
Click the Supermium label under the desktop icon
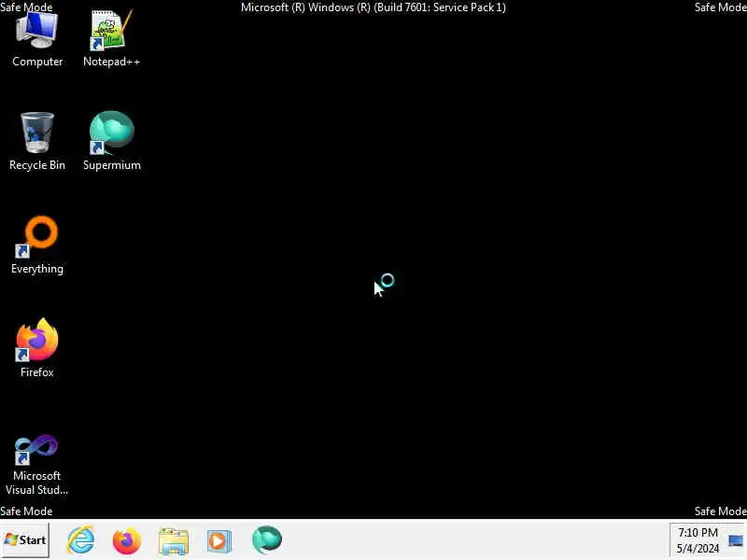pos(112,165)
